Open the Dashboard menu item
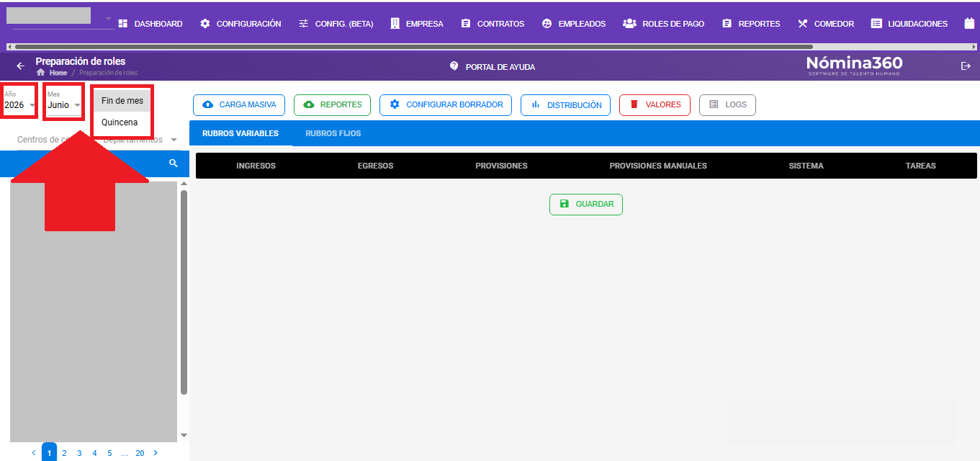The image size is (980, 461). (x=150, y=24)
